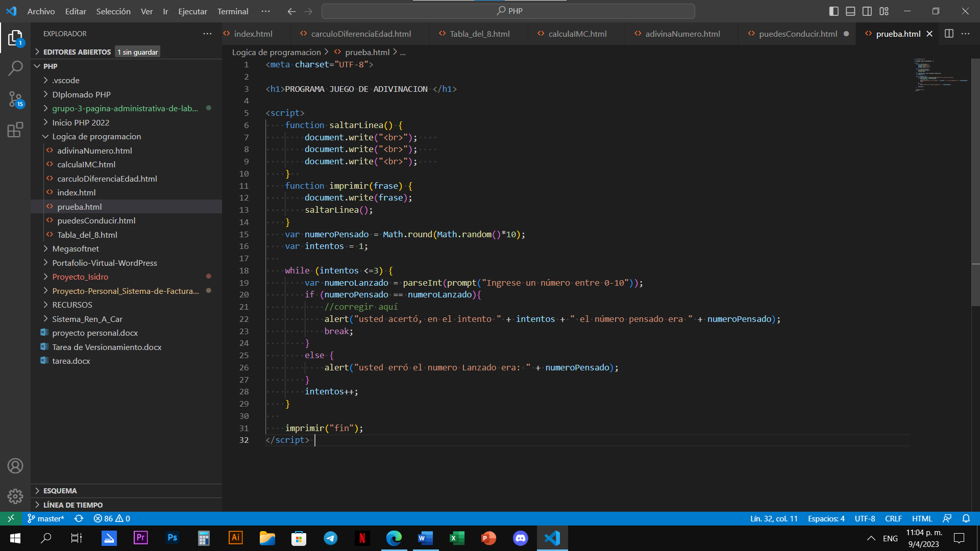Switch to the calculaIMC.html tab

point(577,34)
